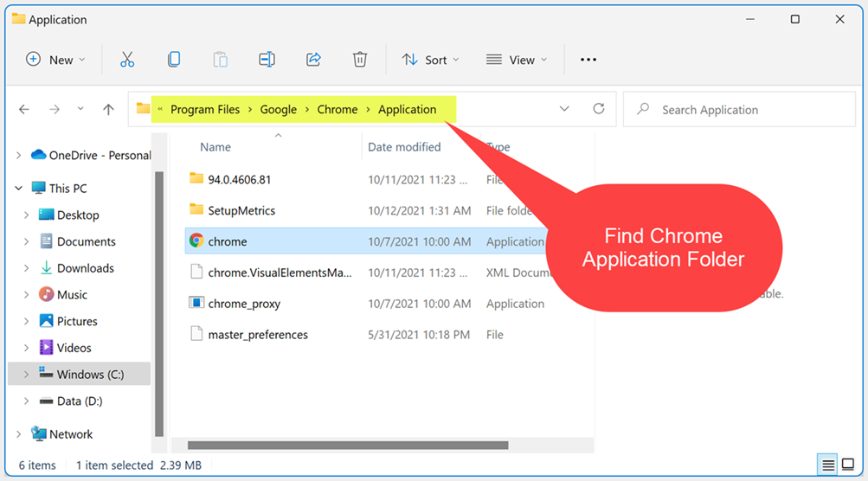The image size is (868, 481).
Task: Click the master_preferences file icon
Action: point(196,333)
